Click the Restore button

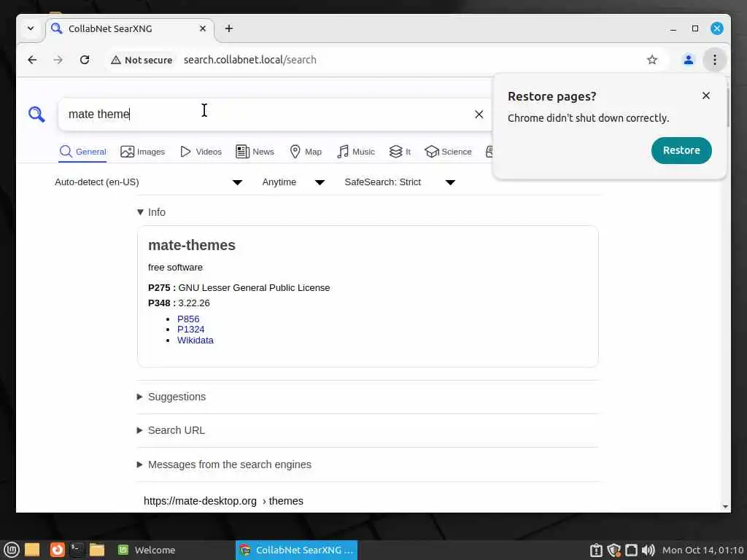tap(681, 150)
